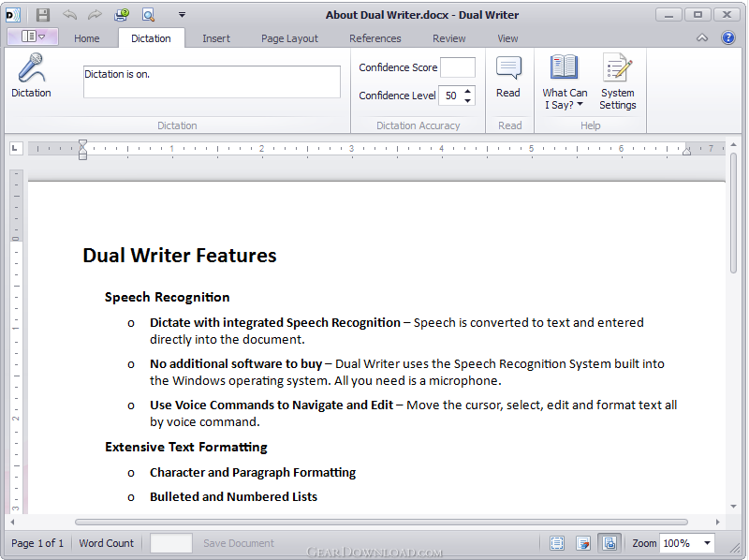Open the Zoom 100% dropdown

click(708, 543)
